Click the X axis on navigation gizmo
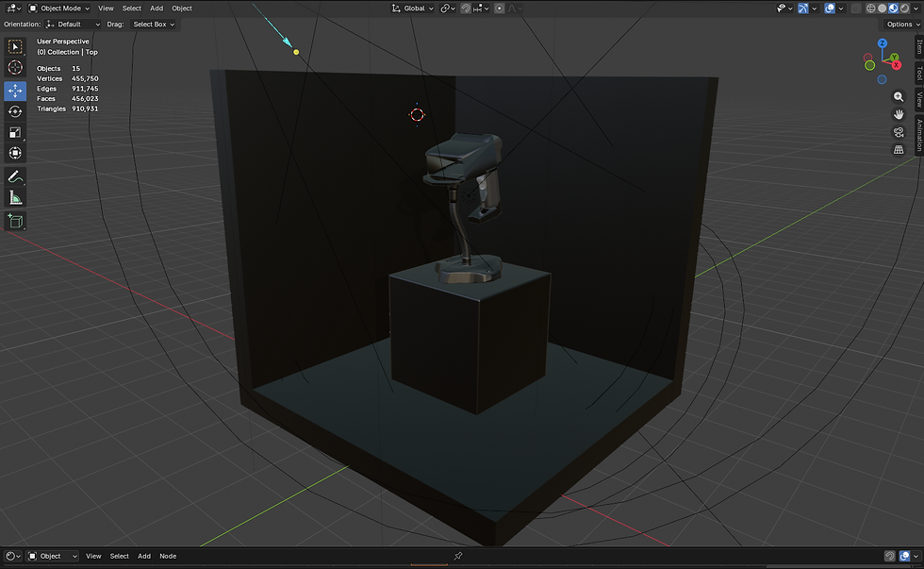 click(x=897, y=65)
